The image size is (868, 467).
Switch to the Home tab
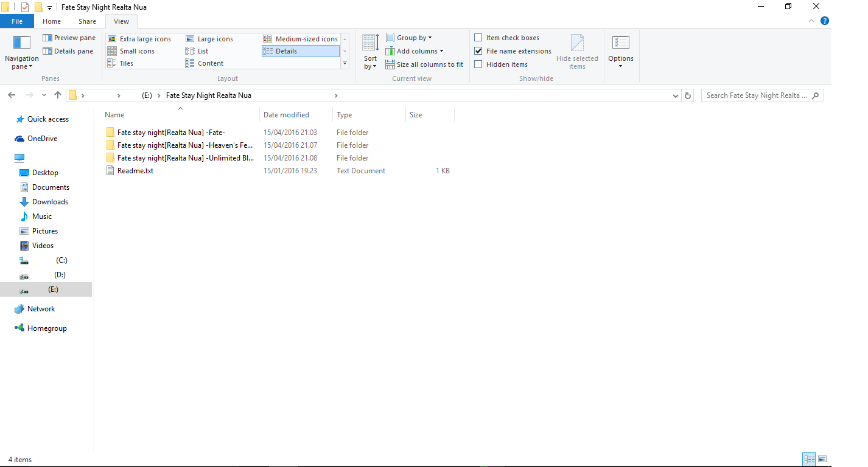coord(52,21)
